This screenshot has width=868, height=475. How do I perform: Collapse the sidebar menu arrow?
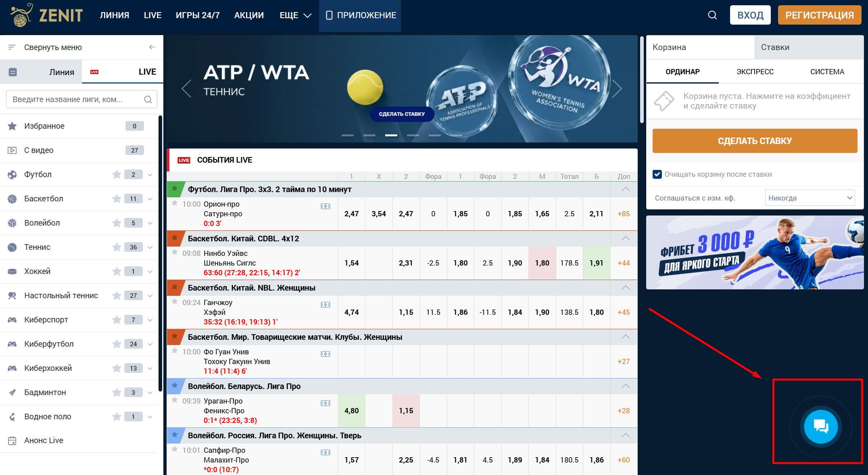click(x=152, y=47)
